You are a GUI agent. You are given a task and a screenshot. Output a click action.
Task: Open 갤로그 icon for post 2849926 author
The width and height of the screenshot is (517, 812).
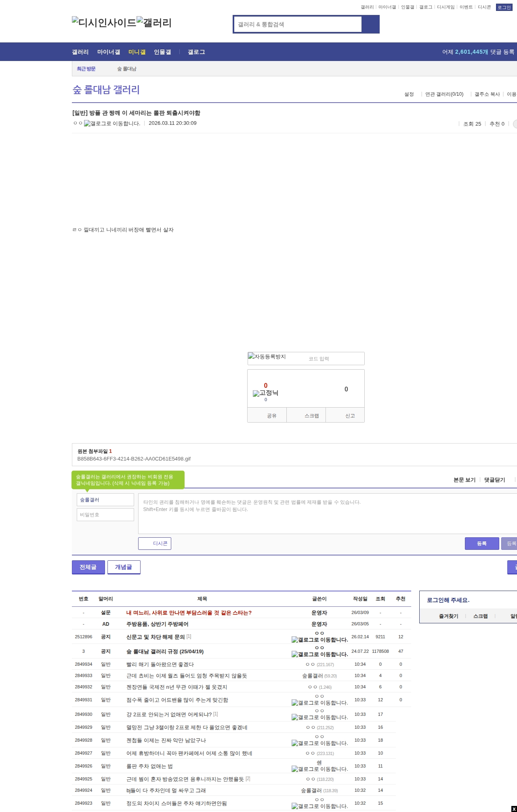(x=319, y=769)
